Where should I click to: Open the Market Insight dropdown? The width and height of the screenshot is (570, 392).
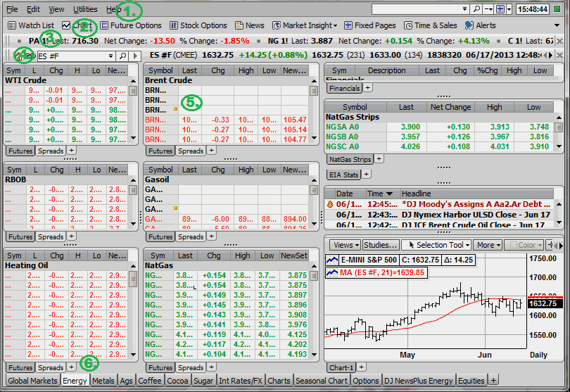pos(305,25)
